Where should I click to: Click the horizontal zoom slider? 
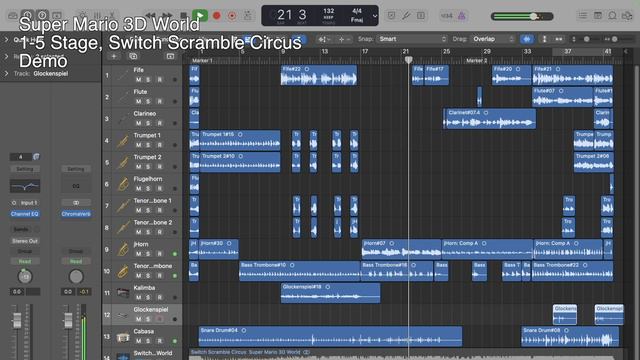615,39
